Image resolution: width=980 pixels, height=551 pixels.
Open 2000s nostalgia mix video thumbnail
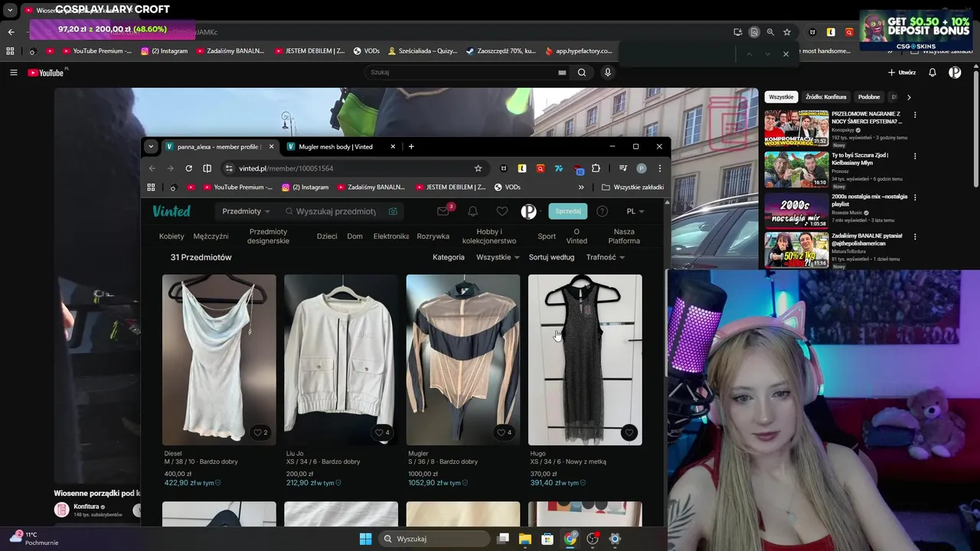(796, 211)
